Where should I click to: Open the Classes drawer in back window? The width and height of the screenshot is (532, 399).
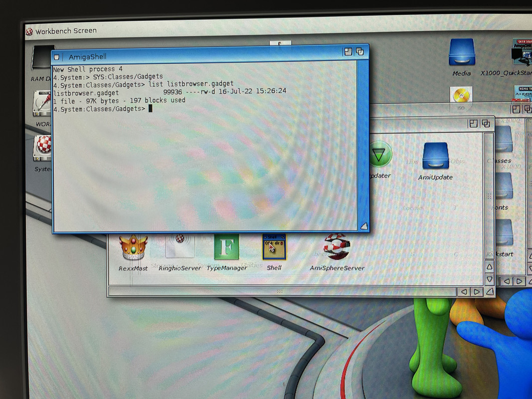504,140
